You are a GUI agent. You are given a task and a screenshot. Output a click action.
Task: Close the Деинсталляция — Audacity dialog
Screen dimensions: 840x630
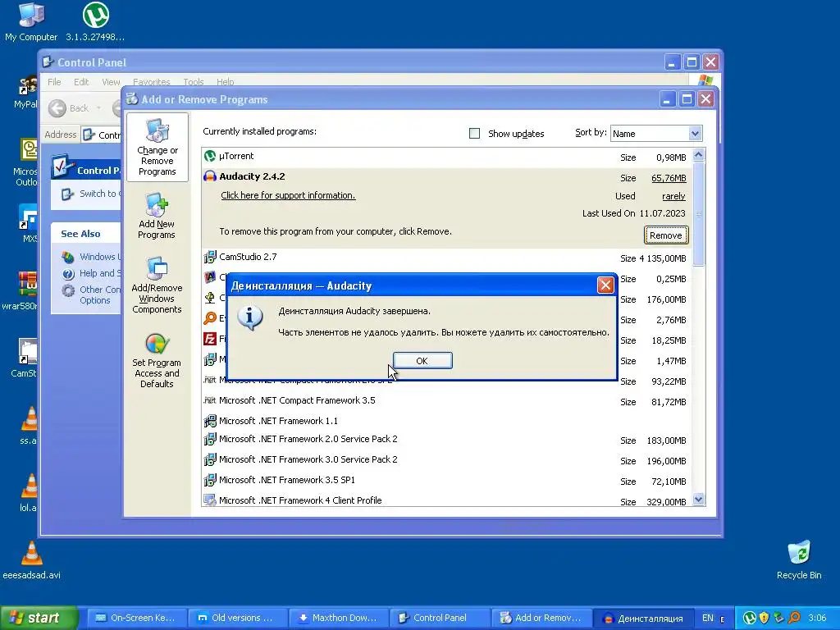(605, 285)
